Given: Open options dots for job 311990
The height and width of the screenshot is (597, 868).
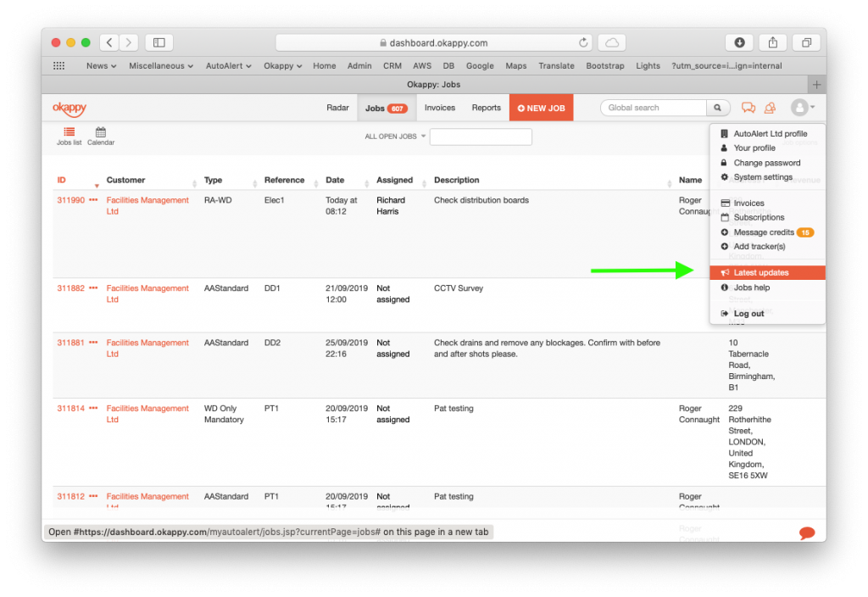Looking at the screenshot, I should 93,200.
